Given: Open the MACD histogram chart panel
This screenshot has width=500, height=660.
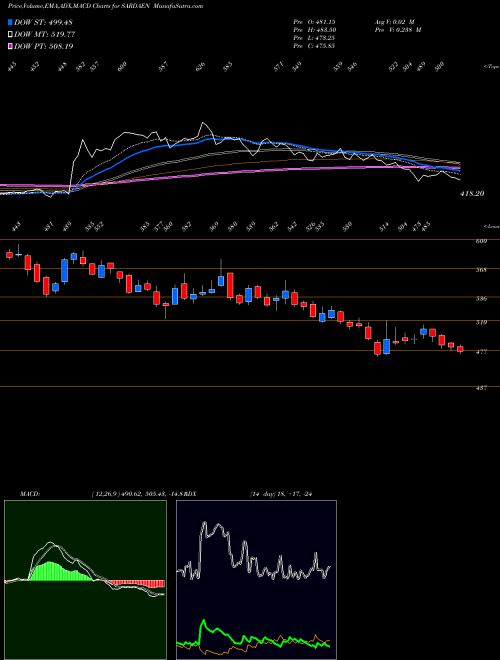Looking at the screenshot, I should (x=85, y=580).
